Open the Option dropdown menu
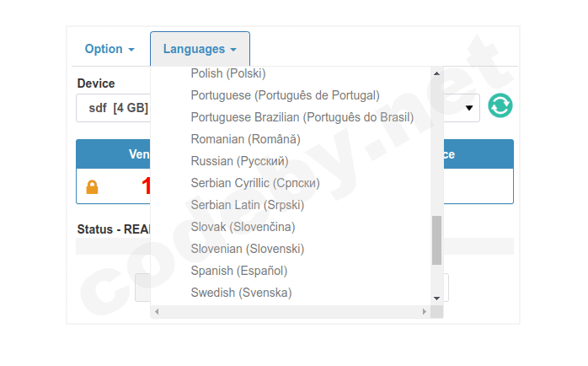The width and height of the screenshot is (588, 366). point(109,49)
